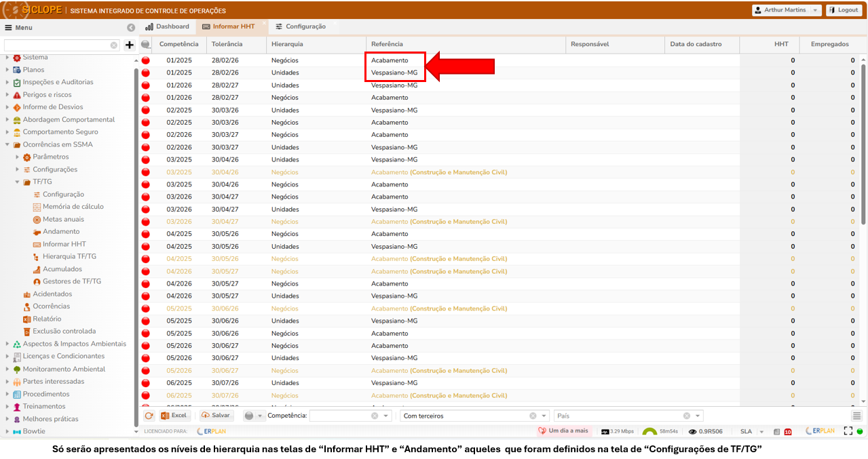Click the plus icon beside sidebar search
This screenshot has width=868, height=459.
pyautogui.click(x=130, y=45)
